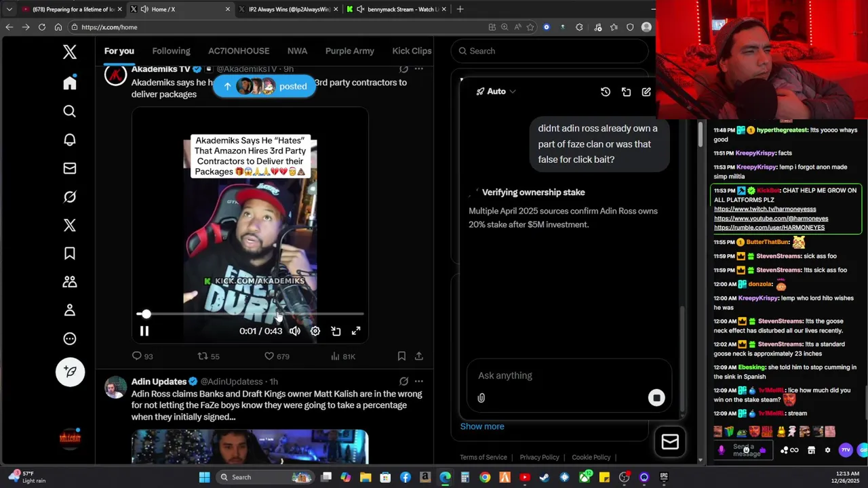Mute the Akademiks video volume
This screenshot has width=868, height=488.
[x=295, y=331]
